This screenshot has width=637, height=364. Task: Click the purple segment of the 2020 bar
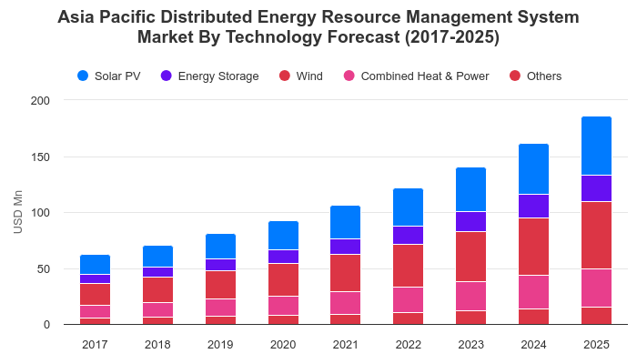tap(283, 257)
